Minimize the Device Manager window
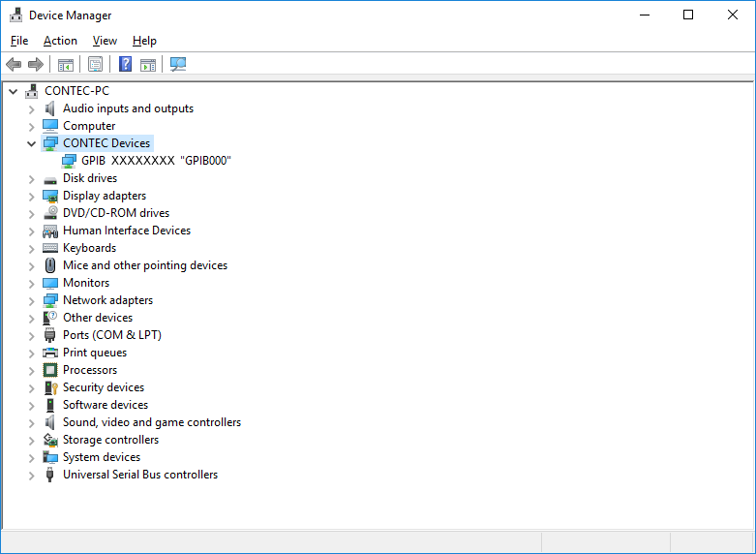The width and height of the screenshot is (756, 554). (645, 15)
